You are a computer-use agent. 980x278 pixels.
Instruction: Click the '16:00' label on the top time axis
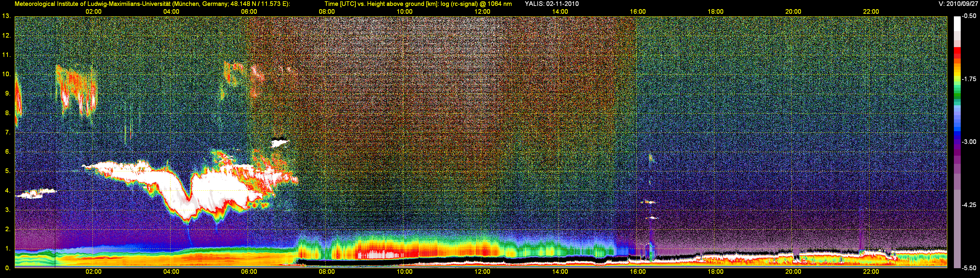point(638,12)
